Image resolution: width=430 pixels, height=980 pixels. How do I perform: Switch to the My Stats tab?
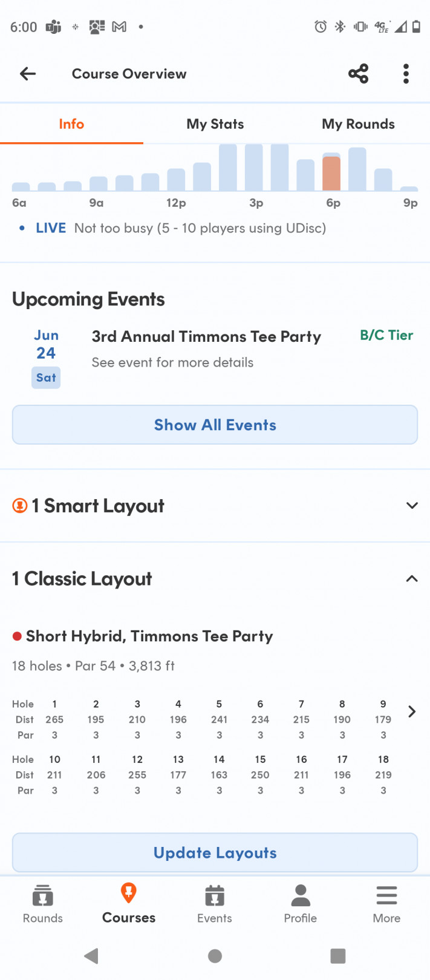pos(215,124)
